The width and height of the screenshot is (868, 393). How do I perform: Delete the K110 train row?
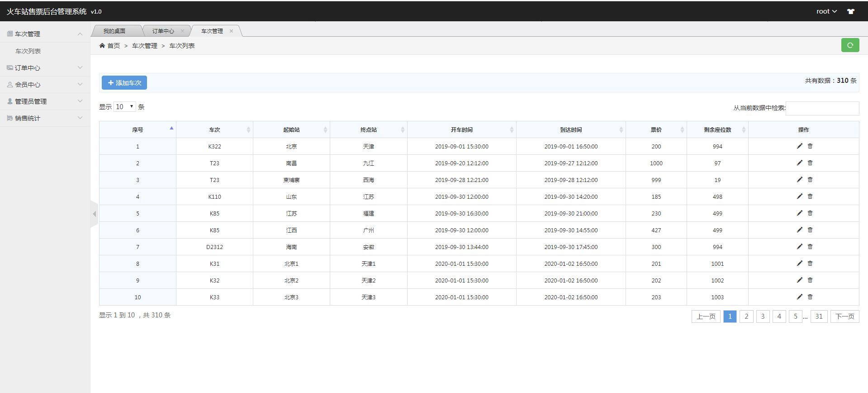pos(810,196)
